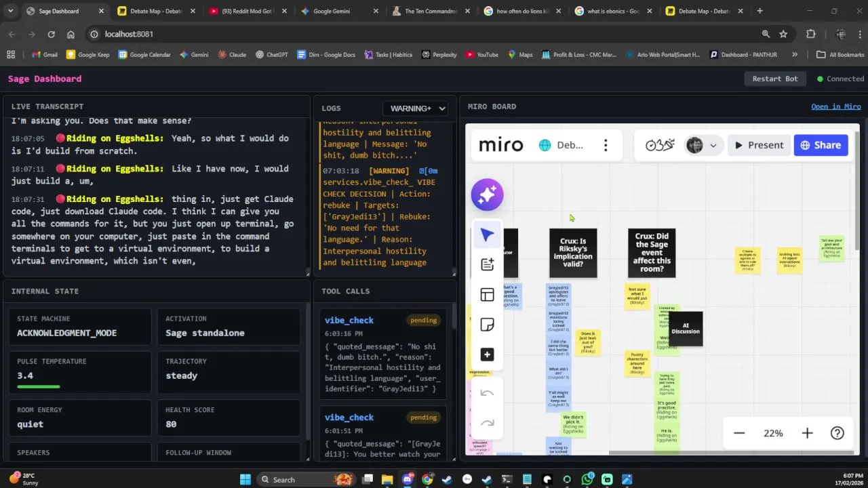Open the Perplexity bookmark
Screen dimensions: 868x488
439,54
